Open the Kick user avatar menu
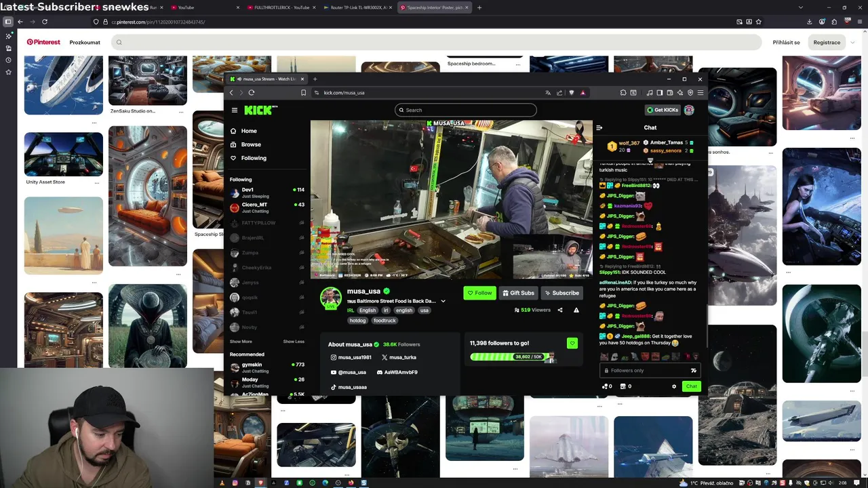The image size is (868, 488). [x=689, y=110]
